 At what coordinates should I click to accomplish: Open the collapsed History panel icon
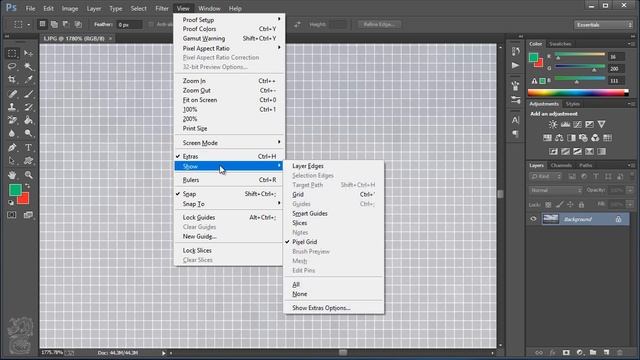click(x=516, y=51)
